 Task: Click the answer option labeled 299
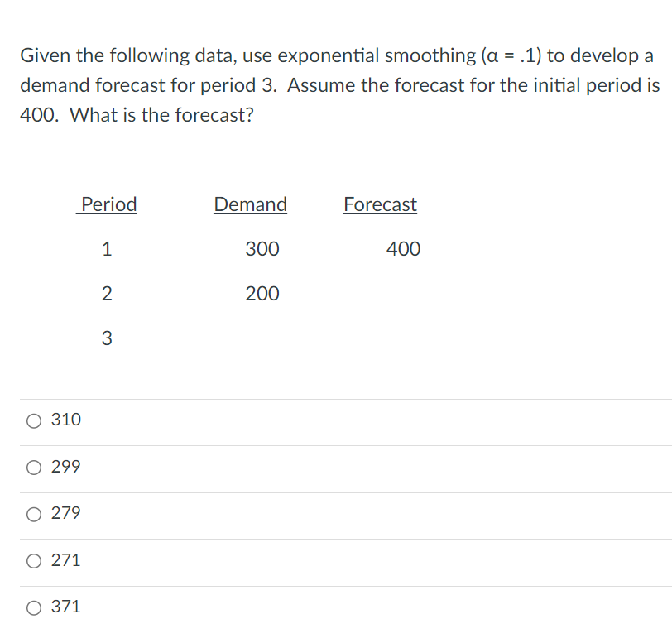[67, 467]
